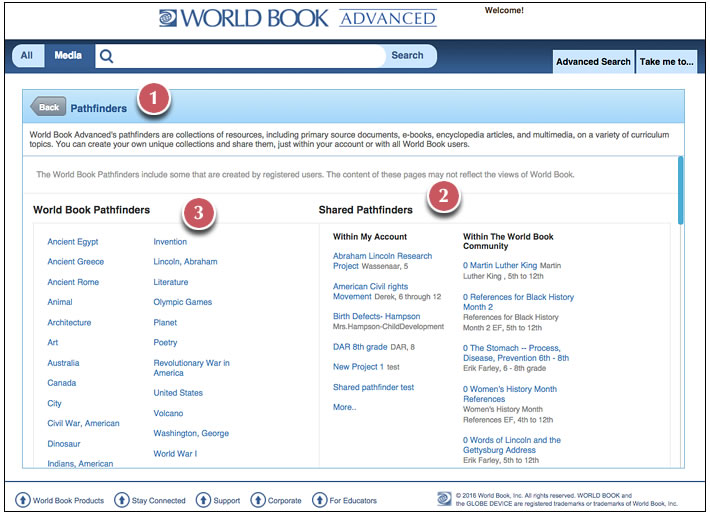The width and height of the screenshot is (710, 522).
Task: Click More.. under Within My Account
Action: [345, 407]
